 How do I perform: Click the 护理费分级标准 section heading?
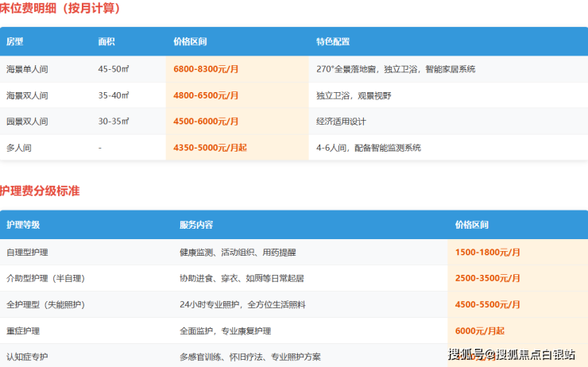click(x=40, y=191)
